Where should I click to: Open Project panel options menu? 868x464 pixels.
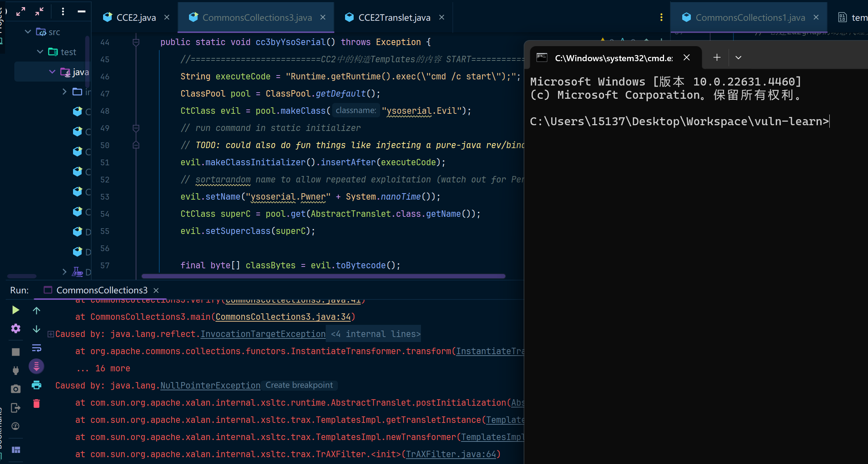(x=63, y=11)
